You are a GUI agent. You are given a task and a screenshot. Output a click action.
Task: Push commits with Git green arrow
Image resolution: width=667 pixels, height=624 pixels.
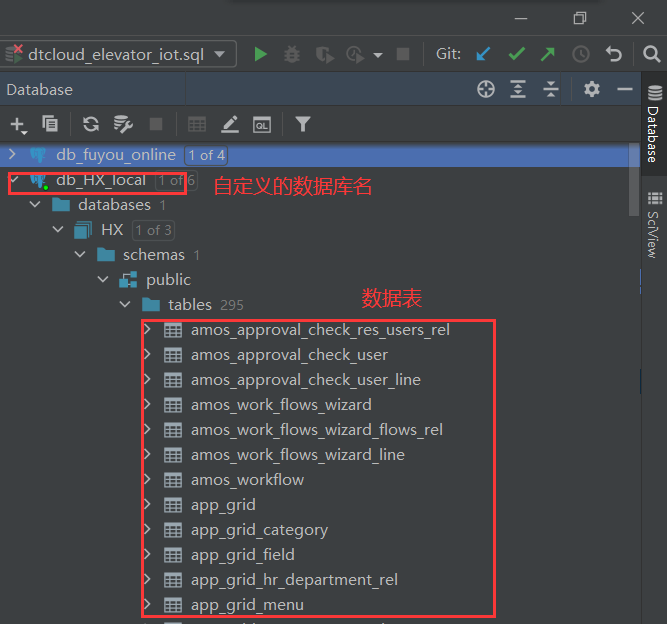coord(547,54)
